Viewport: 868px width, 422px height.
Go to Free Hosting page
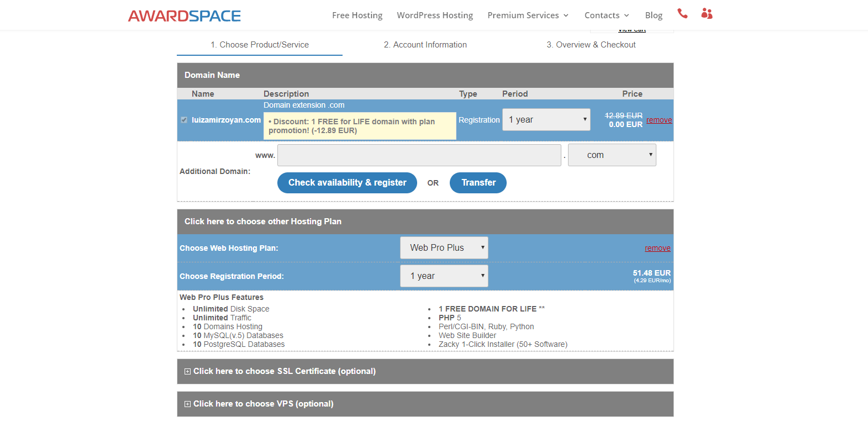coord(357,15)
